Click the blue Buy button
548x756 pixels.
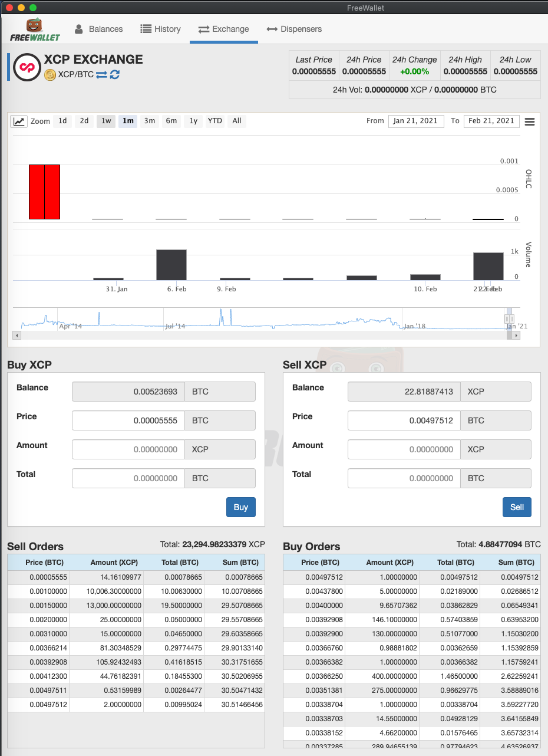(241, 507)
